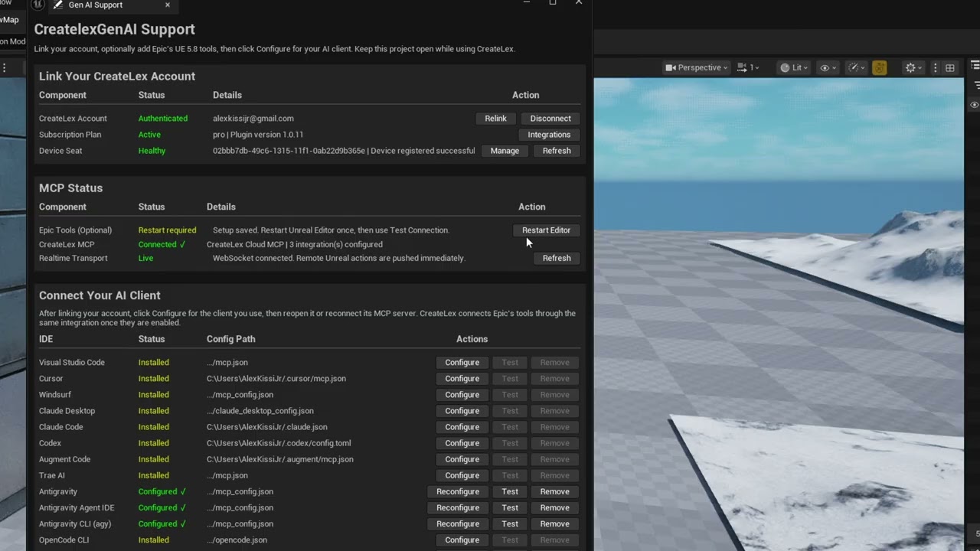
Task: Close the Gen AI Support tab
Action: click(168, 5)
